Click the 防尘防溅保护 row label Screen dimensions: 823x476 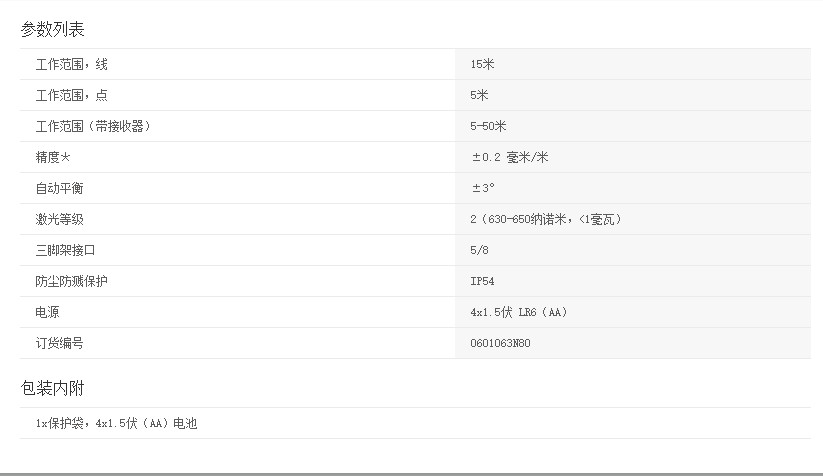pyautogui.click(x=71, y=281)
